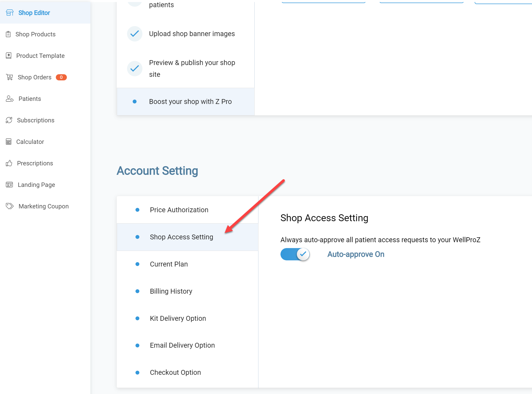Open Checkout Option setting
This screenshot has height=394, width=532.
pos(187,372)
